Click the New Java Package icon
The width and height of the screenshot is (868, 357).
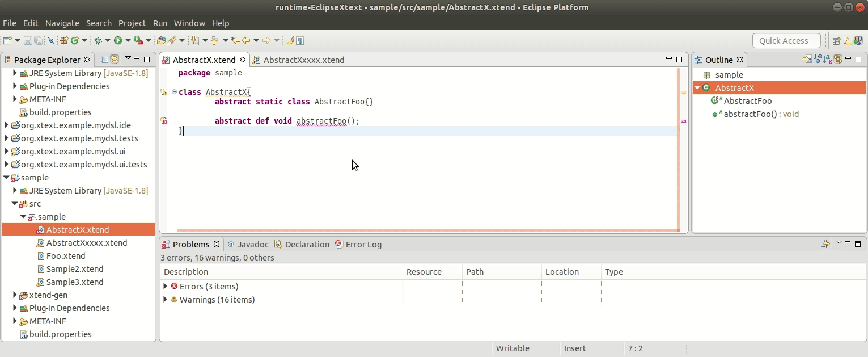pos(64,40)
